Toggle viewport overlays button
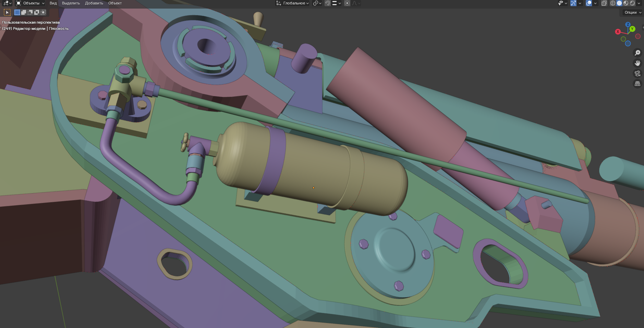Viewport: 644px width, 328px height. tap(589, 3)
